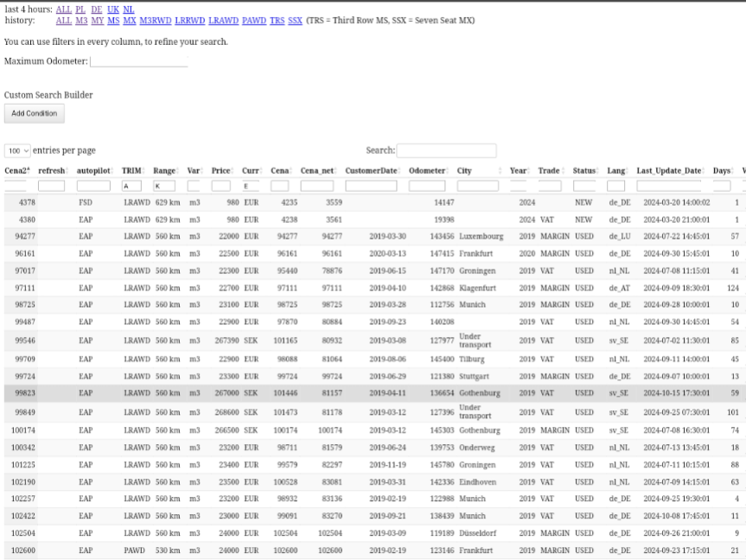Sort table by Cena2 column header
This screenshot has width=746, height=560.
point(17,171)
